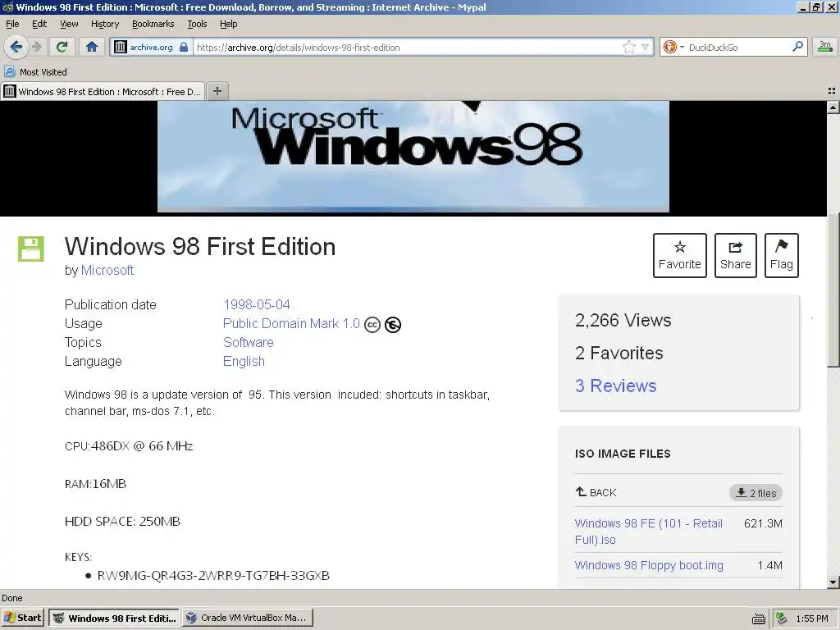
Task: Click the Windows 98 banner image
Action: 413,156
